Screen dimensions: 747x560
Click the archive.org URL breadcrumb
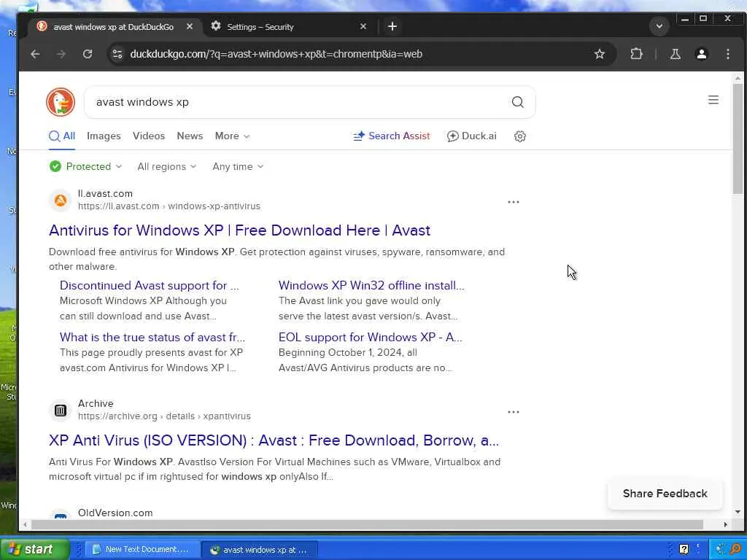click(x=164, y=416)
